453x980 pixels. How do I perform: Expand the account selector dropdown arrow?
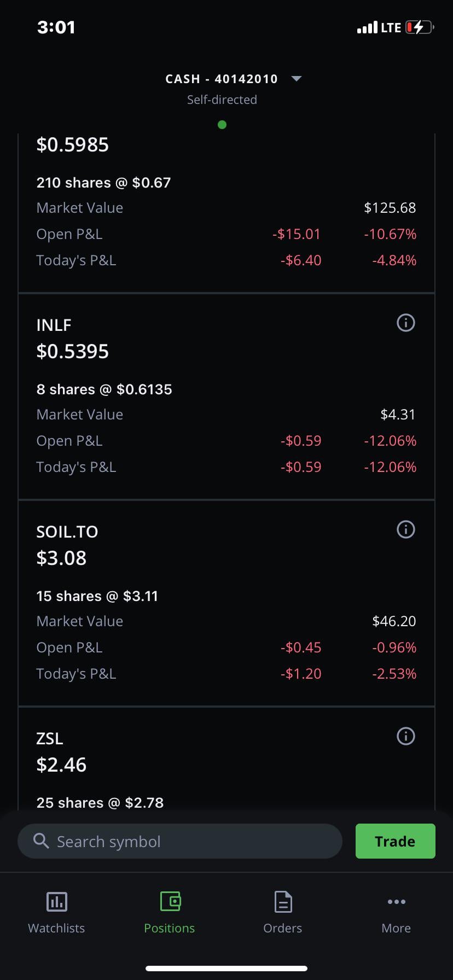tap(297, 79)
